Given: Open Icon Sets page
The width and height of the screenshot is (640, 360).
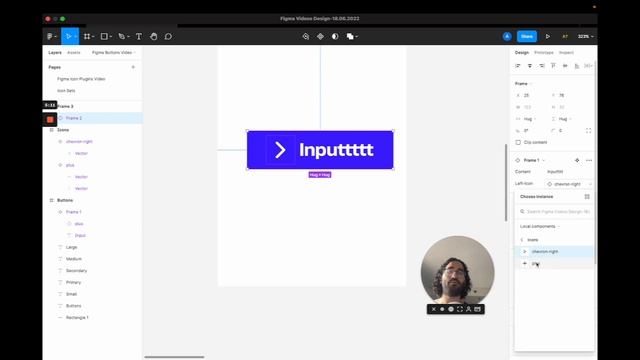Looking at the screenshot, I should tap(66, 91).
